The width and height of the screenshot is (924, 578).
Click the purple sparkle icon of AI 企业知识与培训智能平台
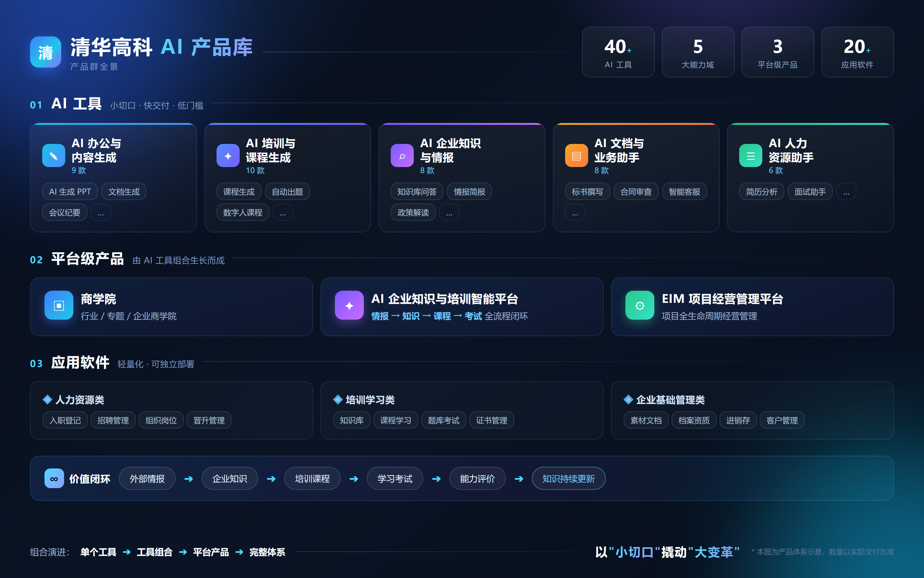click(349, 305)
